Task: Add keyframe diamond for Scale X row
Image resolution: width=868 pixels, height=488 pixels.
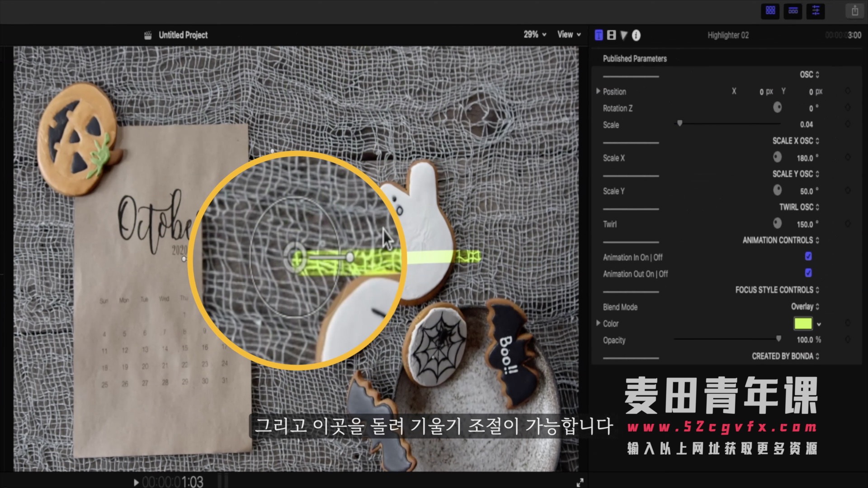Action: [x=848, y=157]
